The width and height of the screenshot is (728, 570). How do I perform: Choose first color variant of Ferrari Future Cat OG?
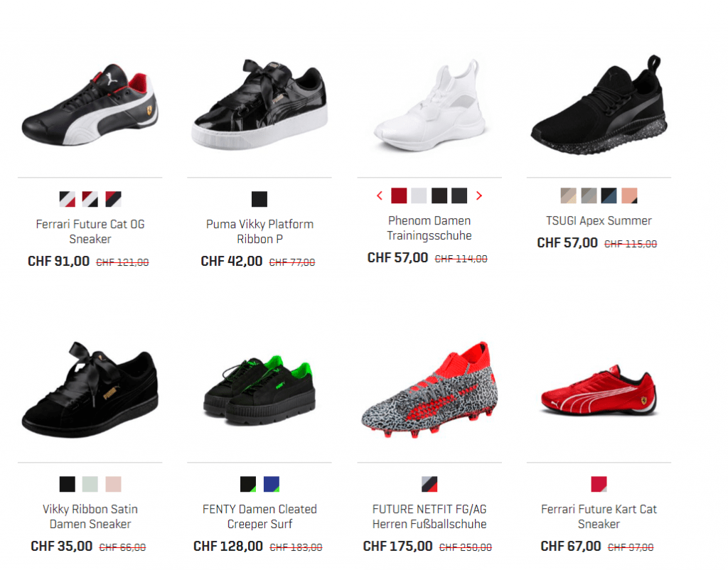(x=68, y=199)
